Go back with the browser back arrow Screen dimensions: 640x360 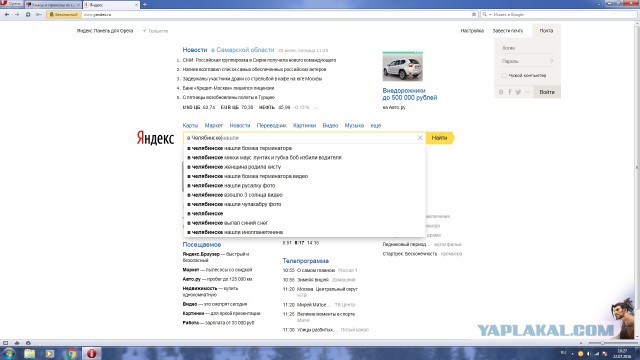(x=7, y=14)
